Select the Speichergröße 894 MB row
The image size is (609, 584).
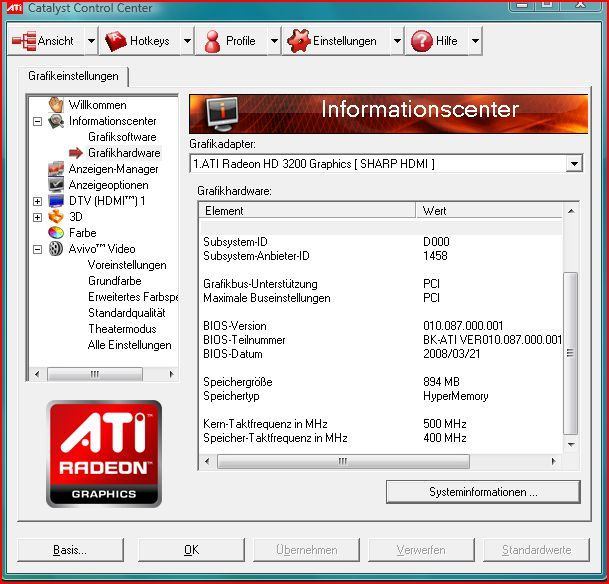tap(381, 382)
